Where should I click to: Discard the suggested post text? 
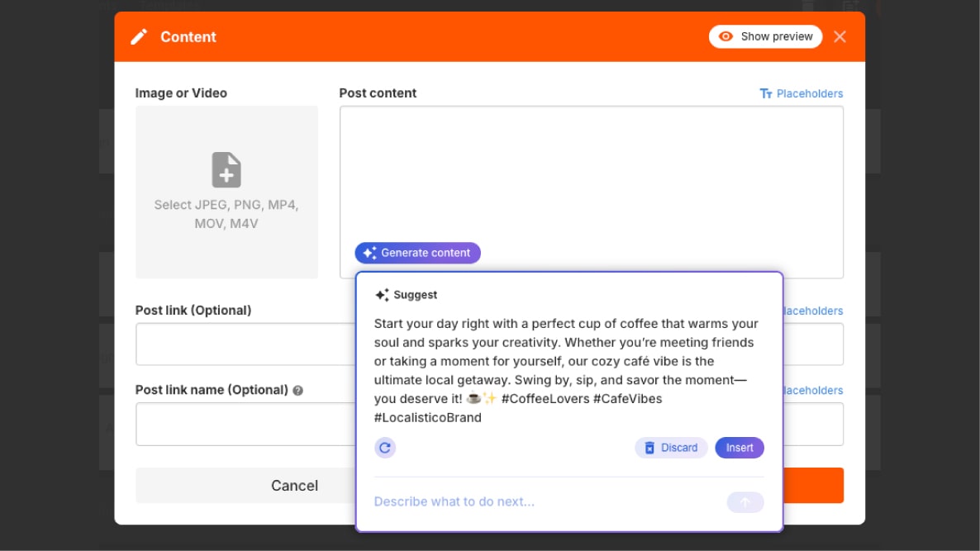click(671, 448)
